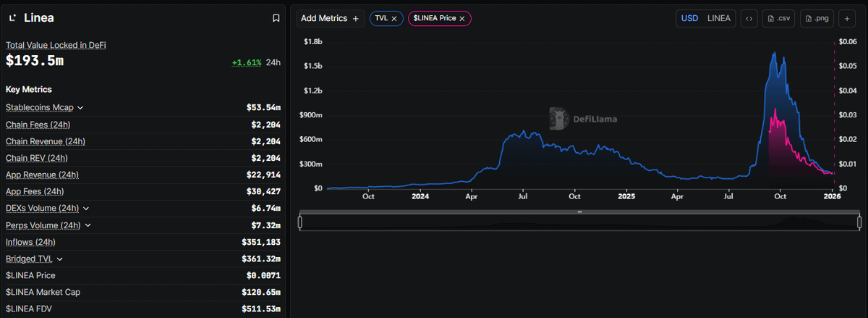868x318 pixels.
Task: Click the $53.54m stablecoins value
Action: pos(263,108)
